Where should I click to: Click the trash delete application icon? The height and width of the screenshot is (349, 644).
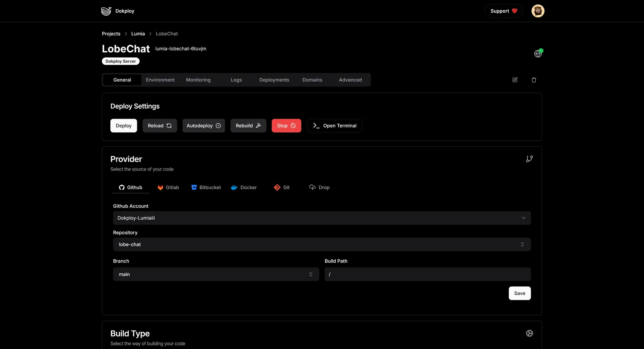[x=534, y=80]
